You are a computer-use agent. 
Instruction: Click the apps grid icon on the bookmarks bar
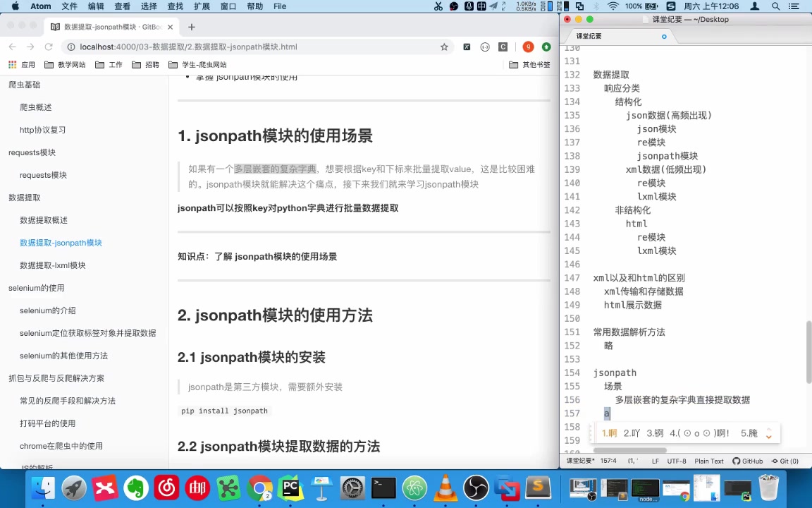click(x=12, y=64)
